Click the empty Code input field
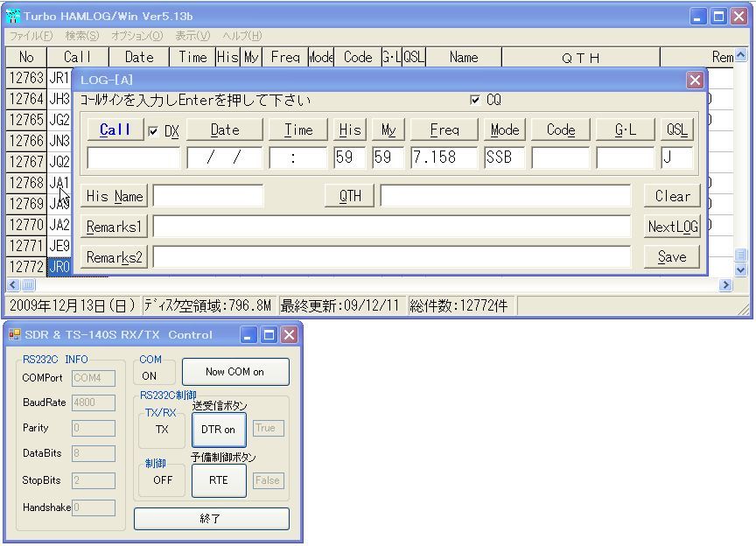756x546 pixels. 561,157
